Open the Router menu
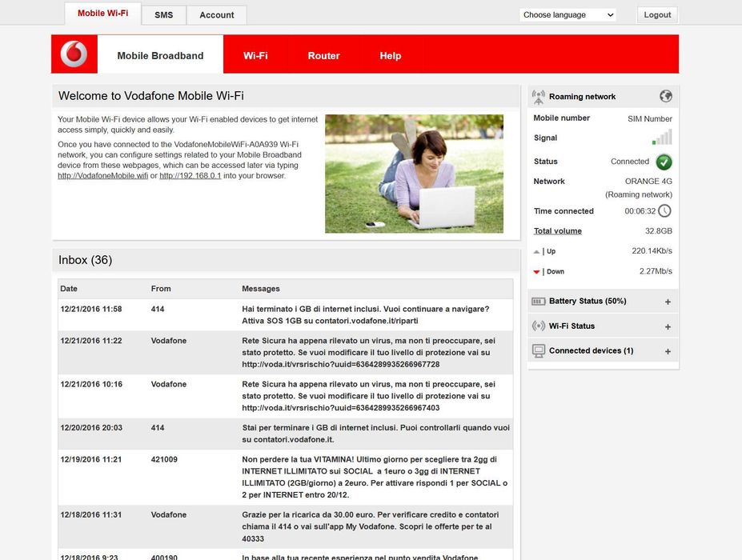This screenshot has height=560, width=742. [x=323, y=55]
